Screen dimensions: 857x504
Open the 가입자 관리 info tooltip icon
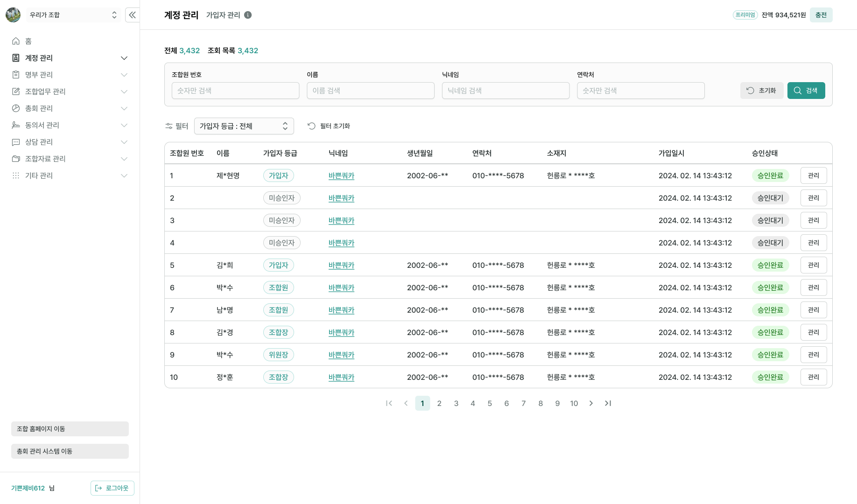pyautogui.click(x=248, y=15)
